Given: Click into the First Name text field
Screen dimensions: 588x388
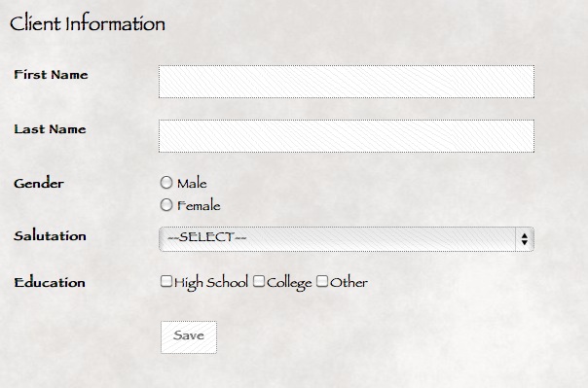Looking at the screenshot, I should 347,82.
